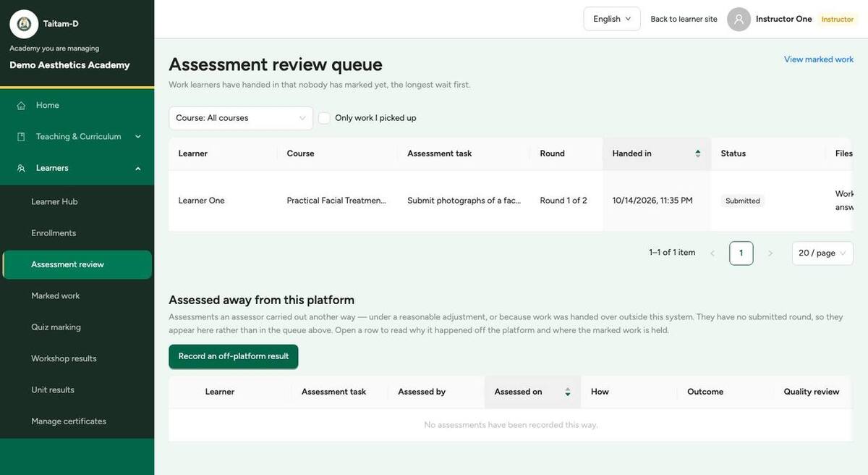Image resolution: width=868 pixels, height=475 pixels.
Task: Click the Round column header
Action: (566, 154)
